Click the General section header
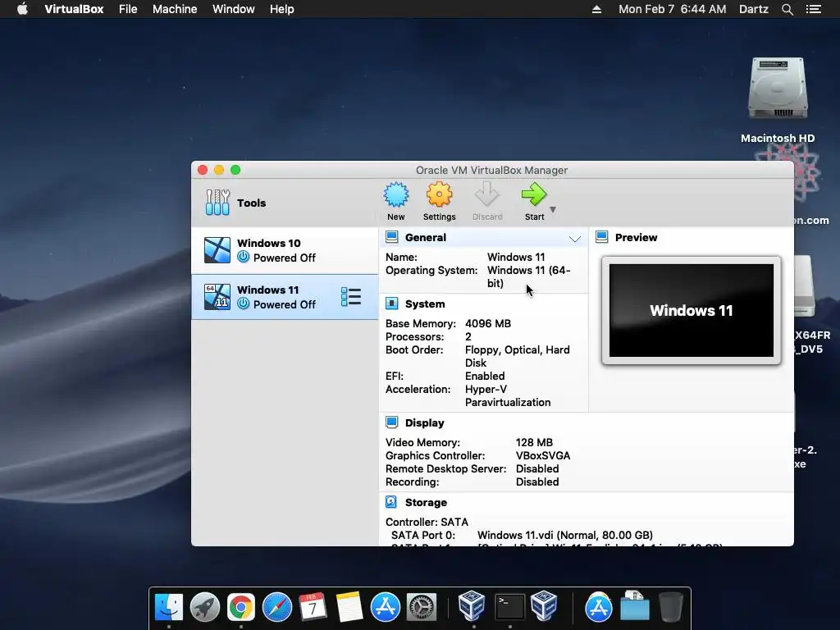This screenshot has height=630, width=840. pos(426,237)
